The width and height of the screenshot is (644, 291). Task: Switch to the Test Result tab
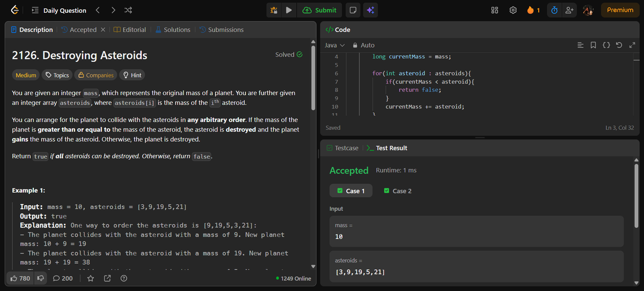point(387,148)
